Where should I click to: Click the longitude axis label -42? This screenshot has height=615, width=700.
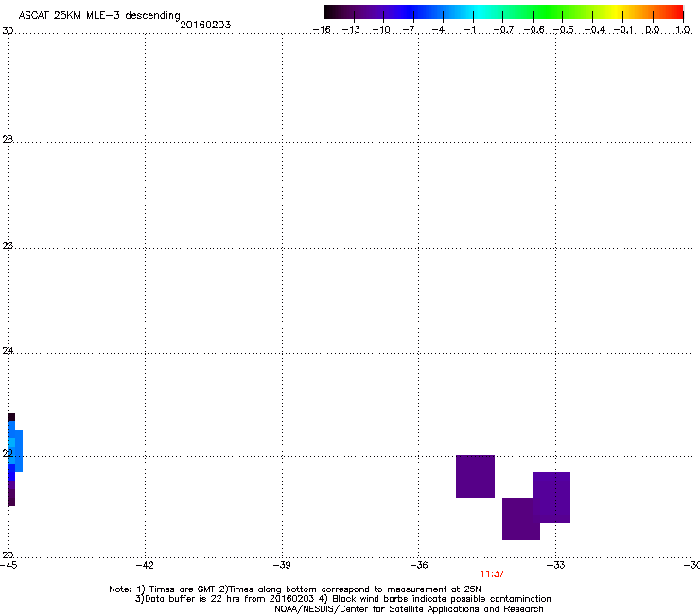click(145, 565)
